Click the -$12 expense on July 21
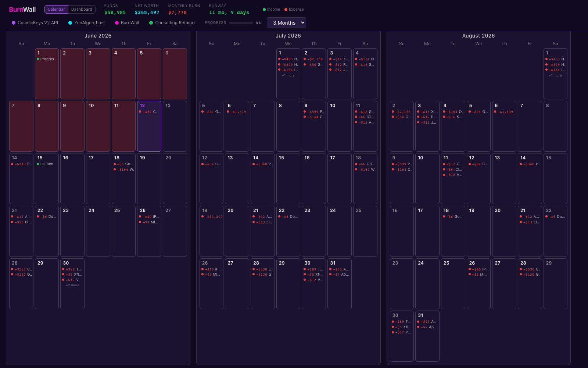Screen dimensions: 588x368 point(263,217)
